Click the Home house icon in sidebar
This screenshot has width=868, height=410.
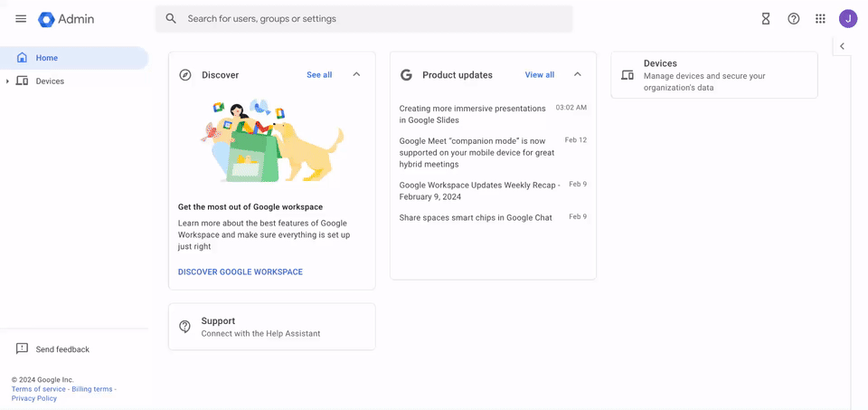[x=22, y=58]
